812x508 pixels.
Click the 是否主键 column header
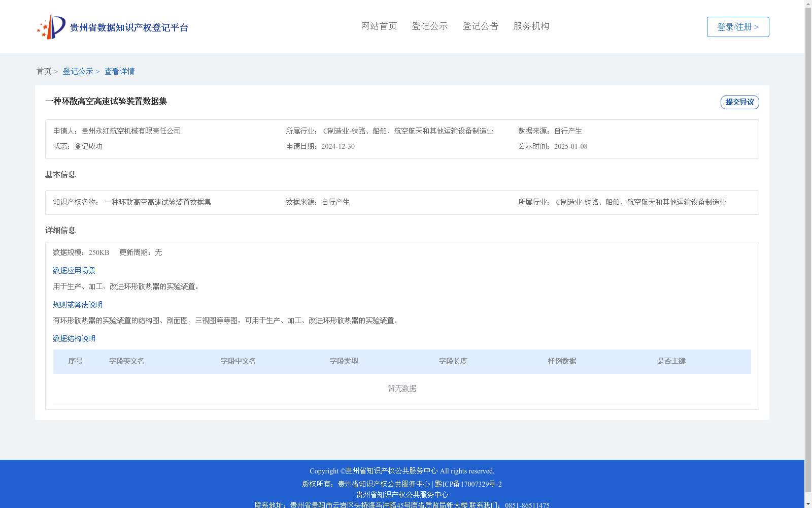pyautogui.click(x=671, y=361)
